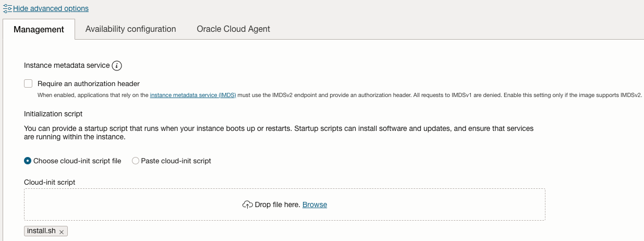Click the Instance metadata service info icon

click(x=117, y=66)
